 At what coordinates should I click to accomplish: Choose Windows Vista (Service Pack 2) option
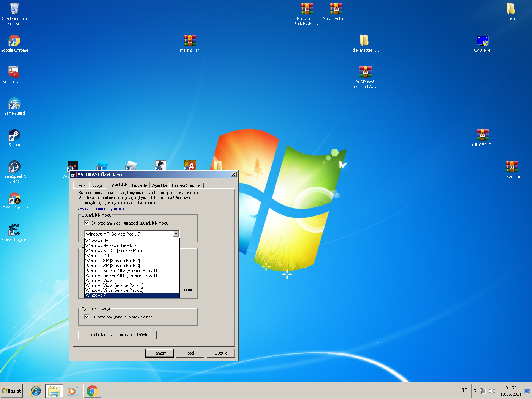pyautogui.click(x=131, y=290)
